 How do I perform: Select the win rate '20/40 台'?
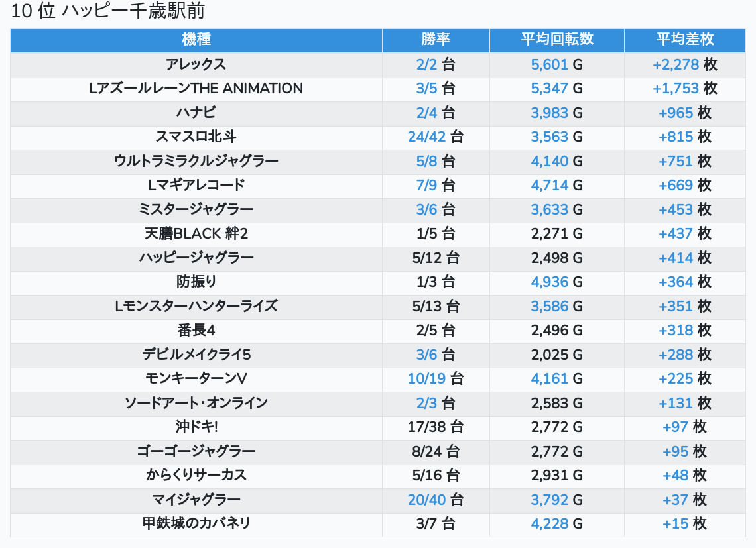pyautogui.click(x=436, y=500)
